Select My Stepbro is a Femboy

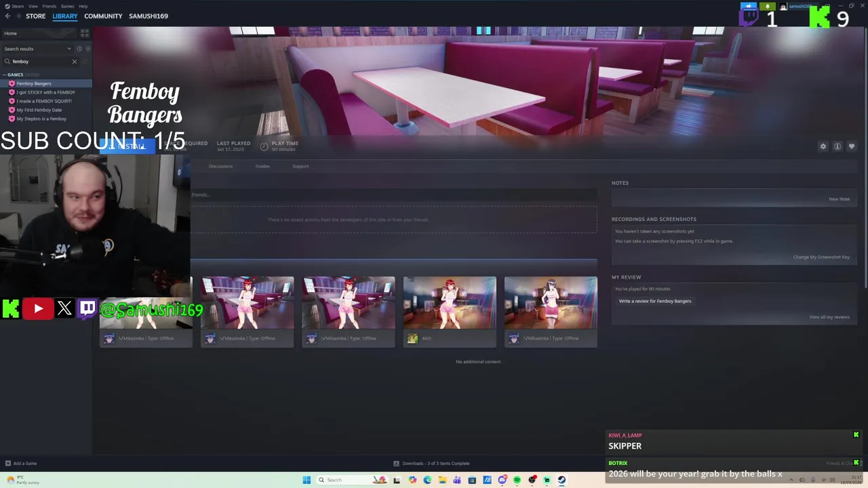46,119
